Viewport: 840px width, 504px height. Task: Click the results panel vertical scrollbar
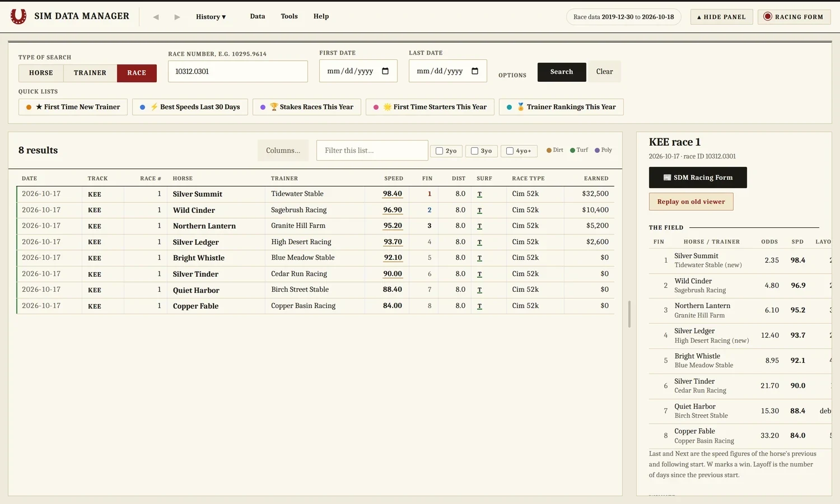pos(629,314)
